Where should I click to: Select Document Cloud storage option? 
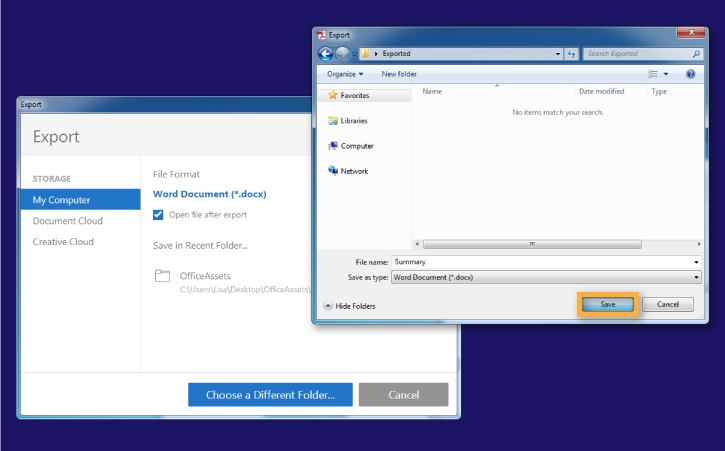pyautogui.click(x=68, y=221)
